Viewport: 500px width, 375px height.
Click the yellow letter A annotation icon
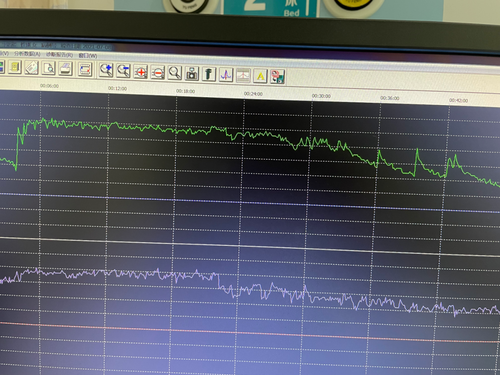(x=260, y=76)
